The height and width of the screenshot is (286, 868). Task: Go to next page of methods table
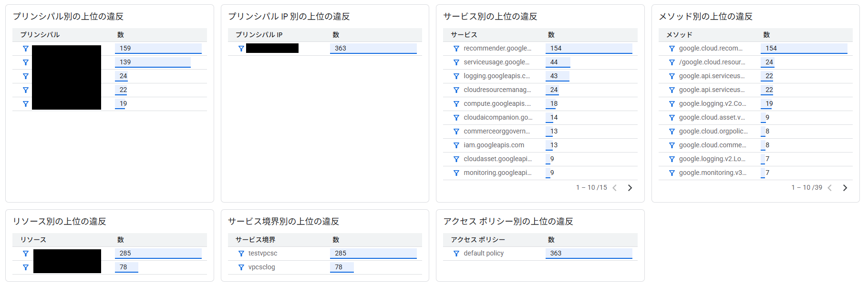(x=845, y=188)
